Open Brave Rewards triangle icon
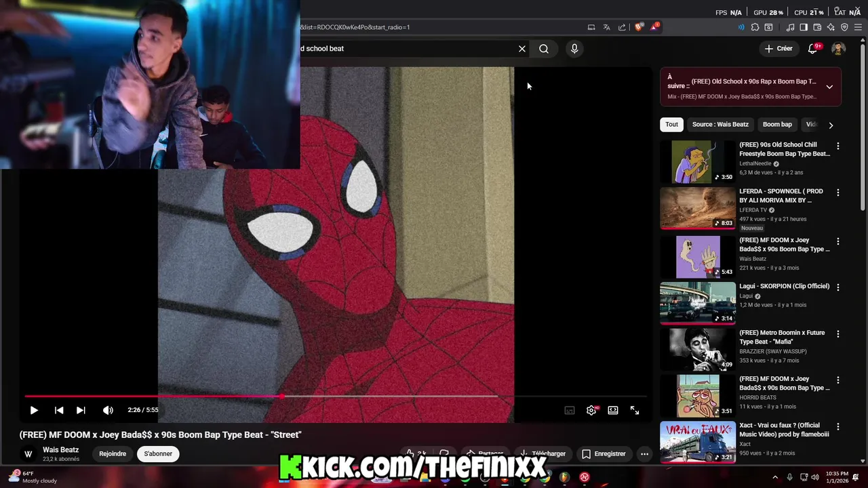The width and height of the screenshot is (868, 488). pyautogui.click(x=654, y=27)
